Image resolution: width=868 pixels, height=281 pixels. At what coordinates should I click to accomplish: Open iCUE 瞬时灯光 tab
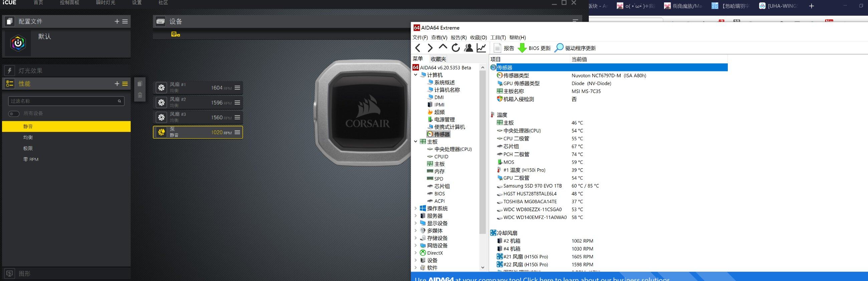click(105, 3)
